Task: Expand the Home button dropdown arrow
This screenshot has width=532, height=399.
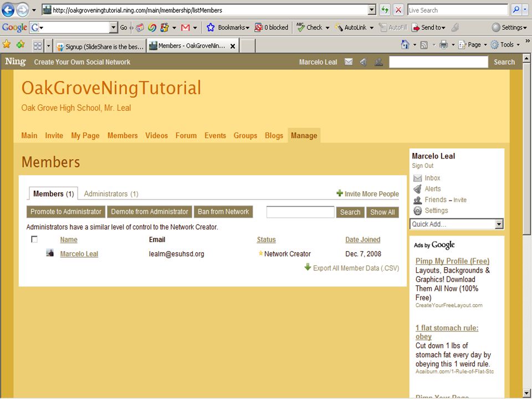Action: coord(415,45)
